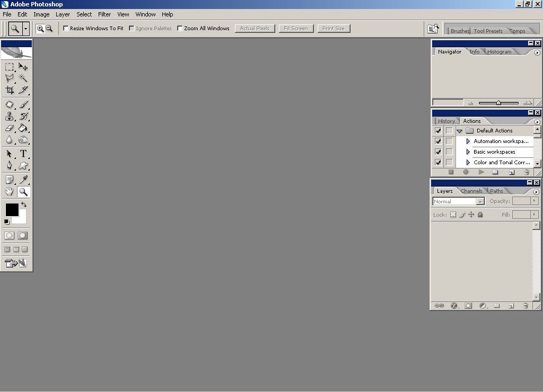This screenshot has height=392, width=543.
Task: Enable Zoom All Windows
Action: (180, 29)
